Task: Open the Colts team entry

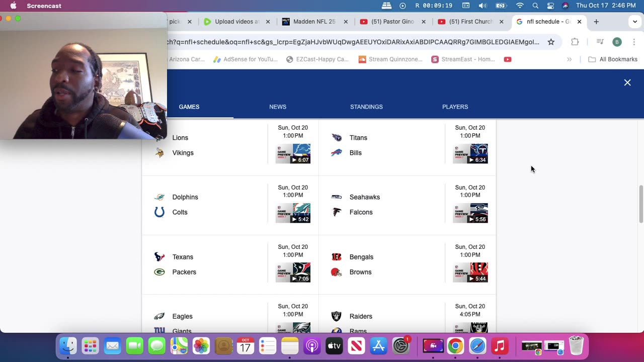Action: (180, 212)
